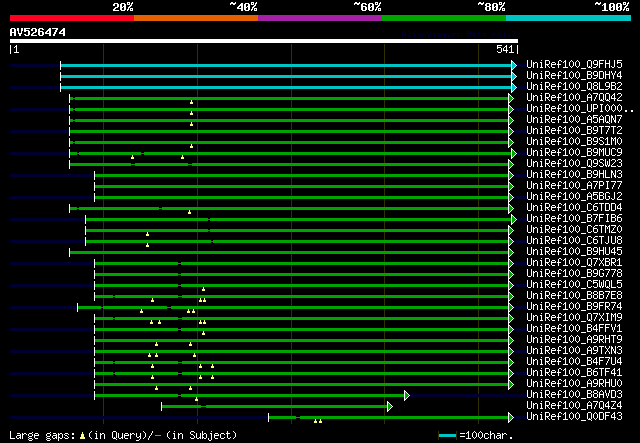Click the arrowhead ending the UniRef100_B8AVD3 alignment
Viewport: 640px width, 443px height.
pos(406,395)
